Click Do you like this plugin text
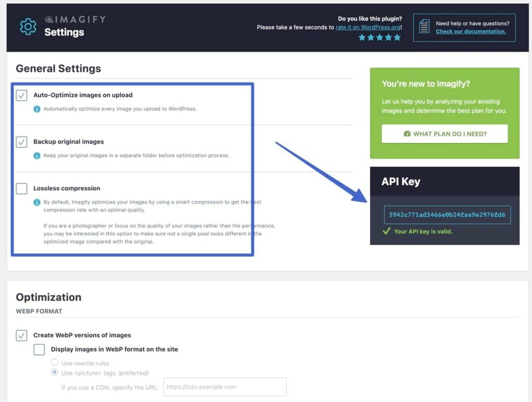Screen dimensions: 532x402 click(x=370, y=19)
